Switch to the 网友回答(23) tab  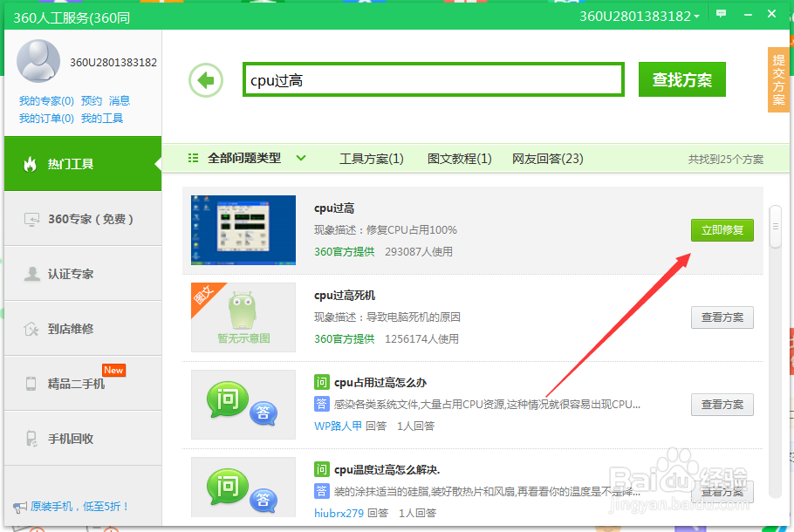coord(547,159)
